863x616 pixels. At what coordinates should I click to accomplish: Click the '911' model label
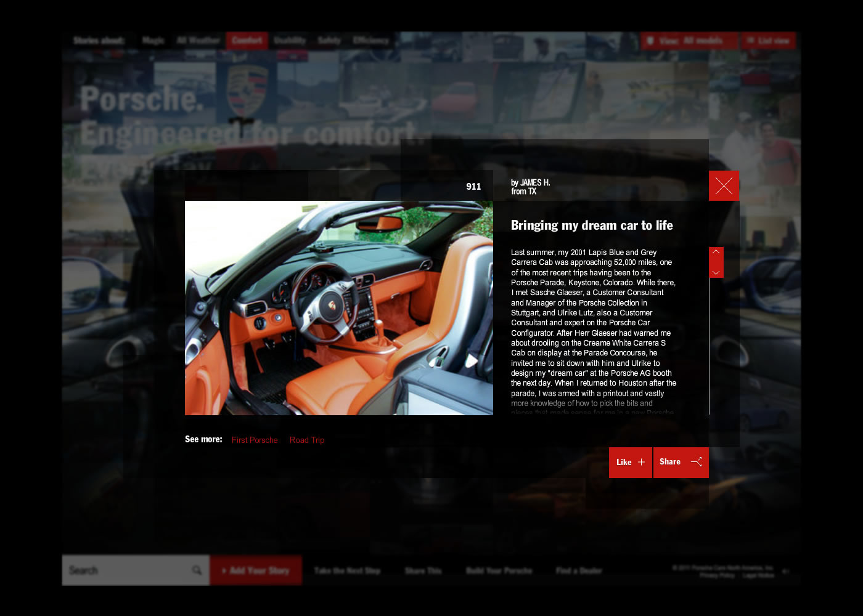pyautogui.click(x=473, y=187)
